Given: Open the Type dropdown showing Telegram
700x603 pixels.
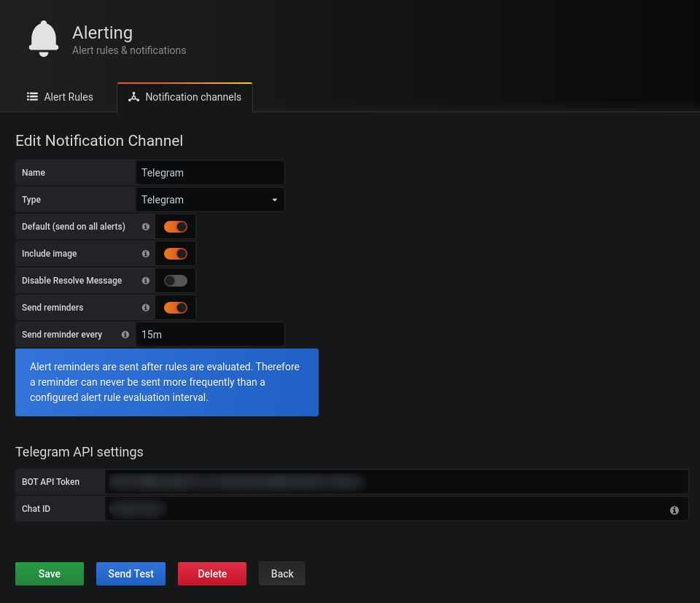Looking at the screenshot, I should point(210,200).
